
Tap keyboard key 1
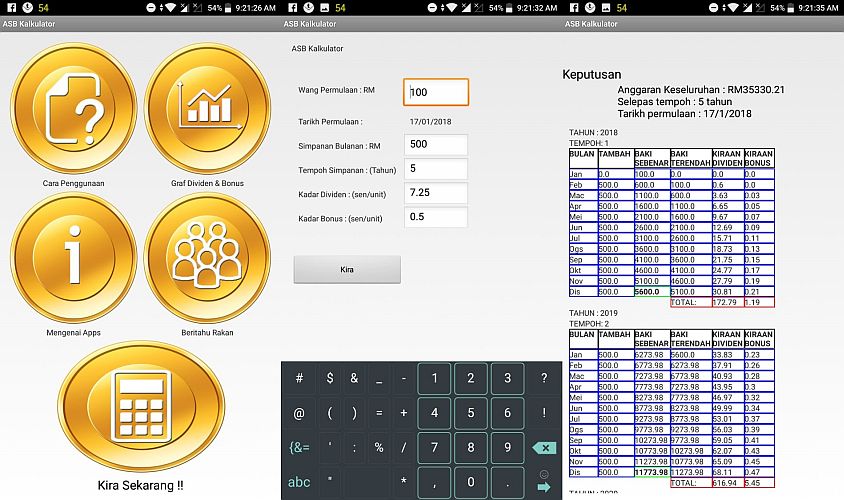tap(434, 378)
